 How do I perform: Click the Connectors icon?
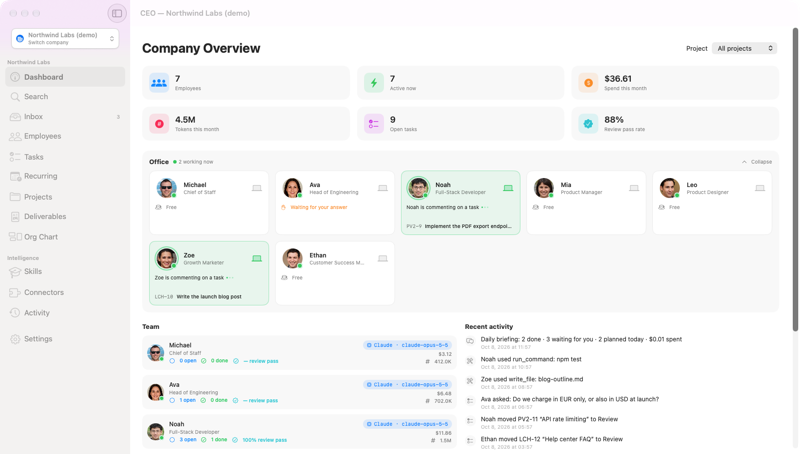(x=15, y=292)
